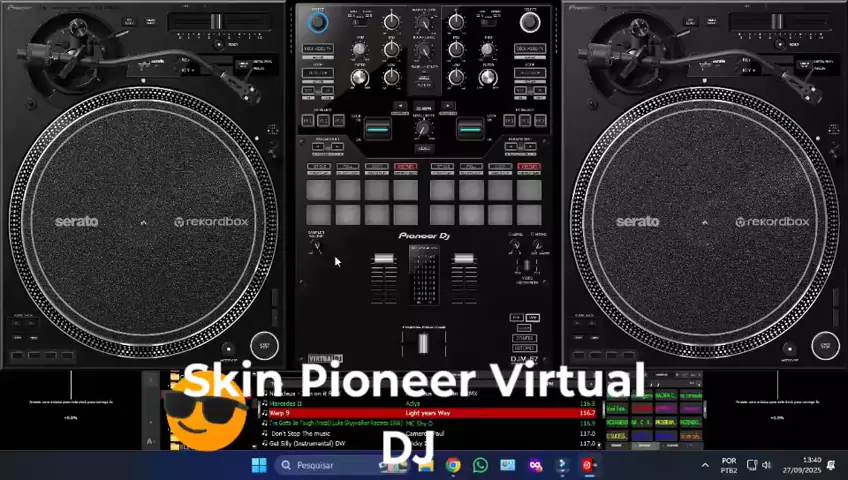Select the first pad mode button on right deck
848x480 pixels.
click(442, 166)
